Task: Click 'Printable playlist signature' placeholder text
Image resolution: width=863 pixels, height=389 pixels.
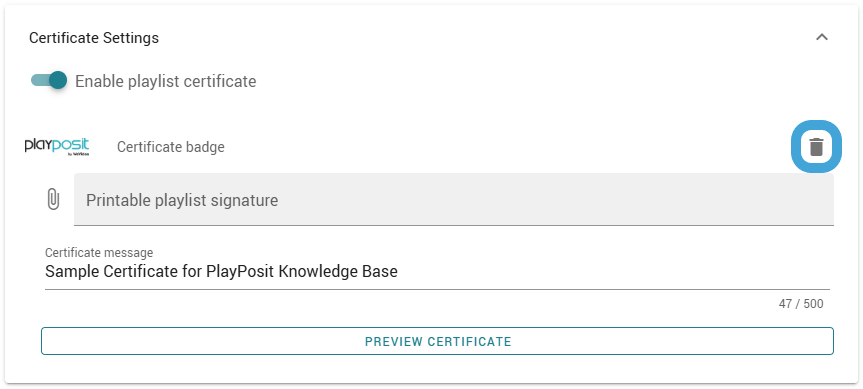Action: [x=182, y=200]
